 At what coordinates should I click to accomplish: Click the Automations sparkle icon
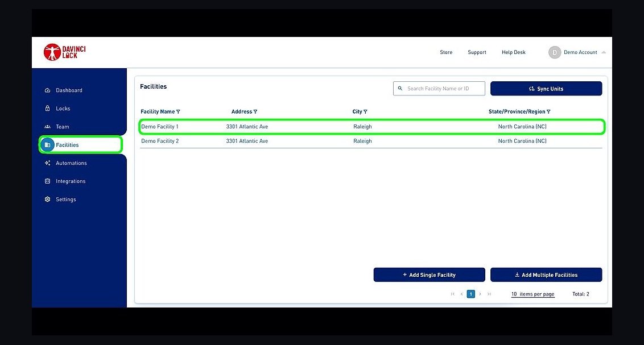(x=47, y=163)
